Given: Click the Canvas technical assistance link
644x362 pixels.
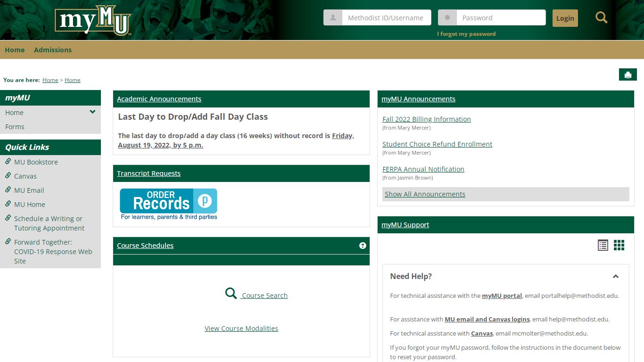Looking at the screenshot, I should [482, 333].
